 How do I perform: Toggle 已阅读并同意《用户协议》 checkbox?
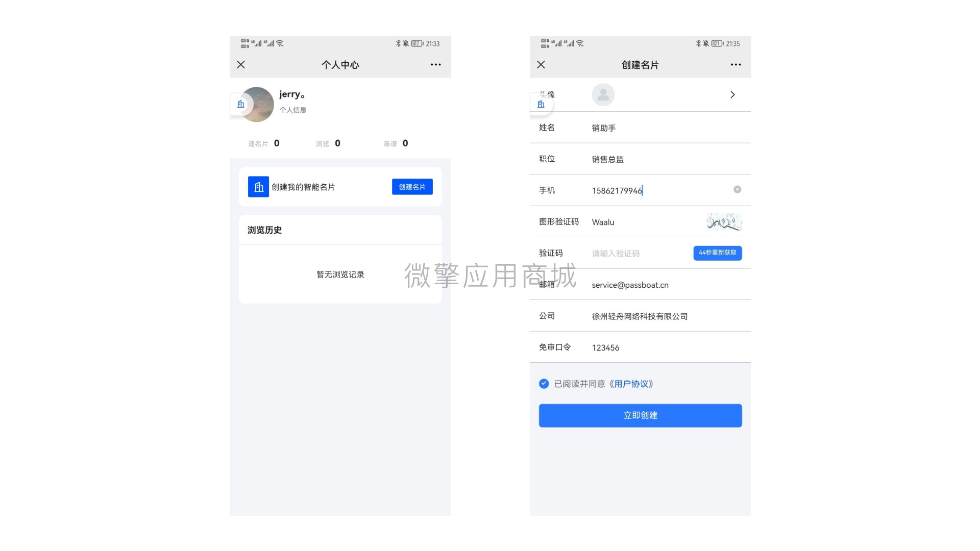point(544,384)
